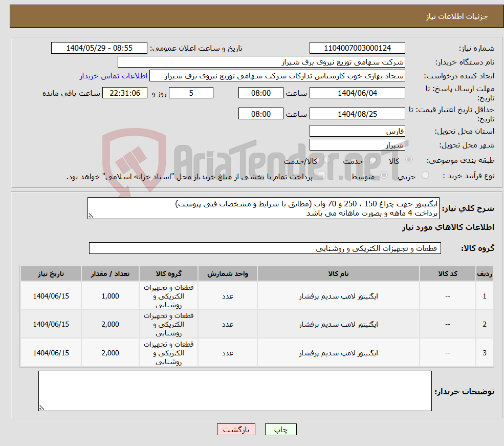Screen dimensions: 504x446
Task: Click the need date in row 1
Action: tap(51, 296)
